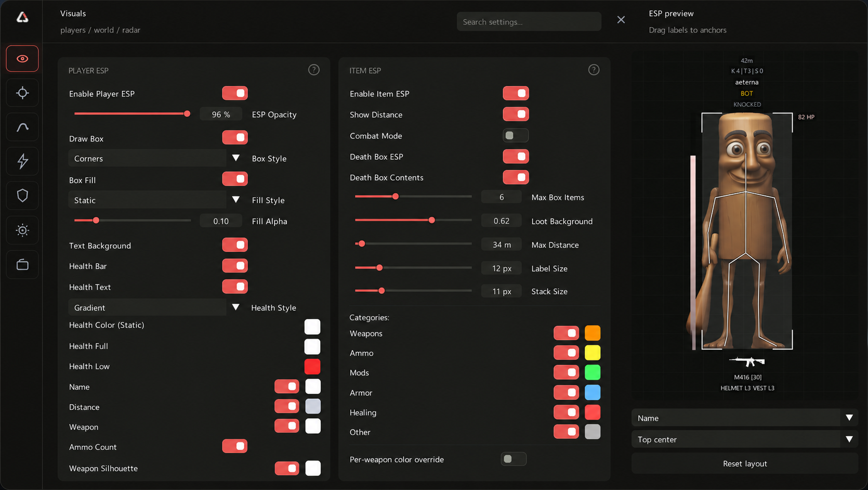
Task: Click the Reset layout button
Action: click(x=745, y=463)
